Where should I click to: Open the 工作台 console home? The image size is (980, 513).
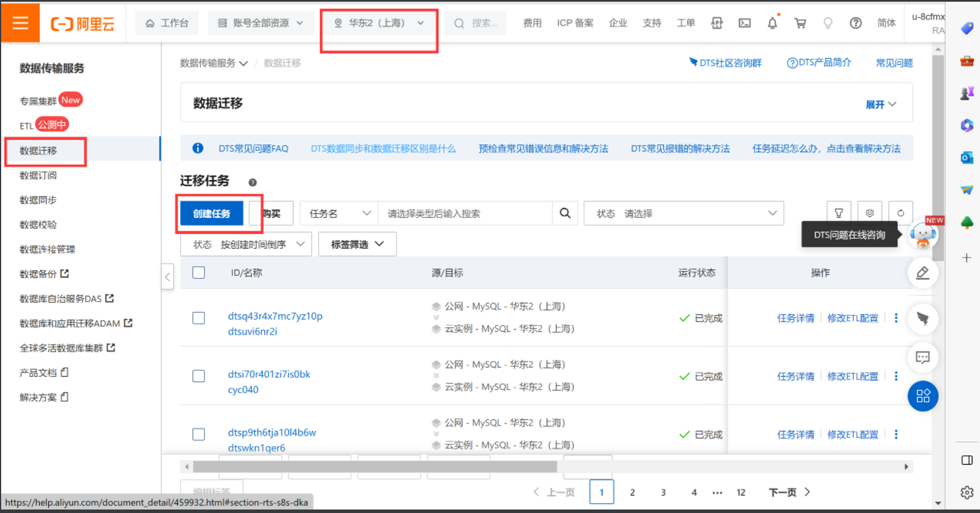[167, 23]
